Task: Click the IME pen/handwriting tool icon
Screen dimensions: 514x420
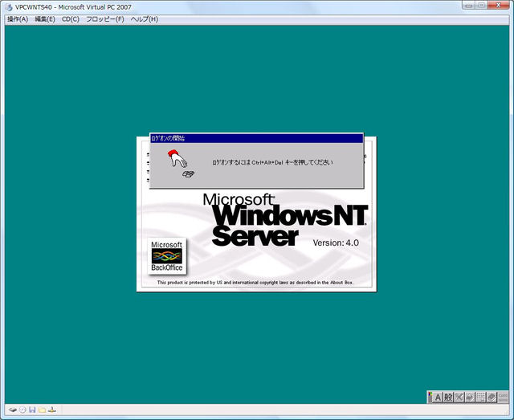Action: [x=459, y=398]
